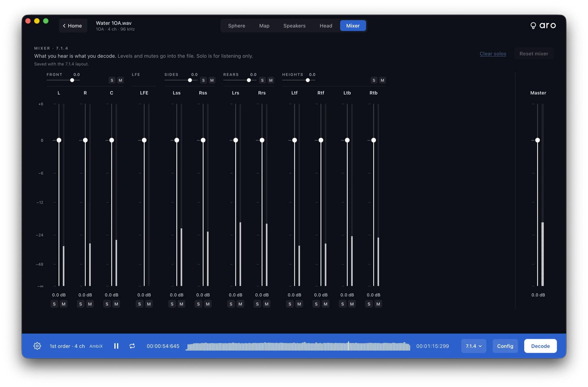This screenshot has height=387, width=588.
Task: Switch to the Head tab
Action: click(x=326, y=26)
